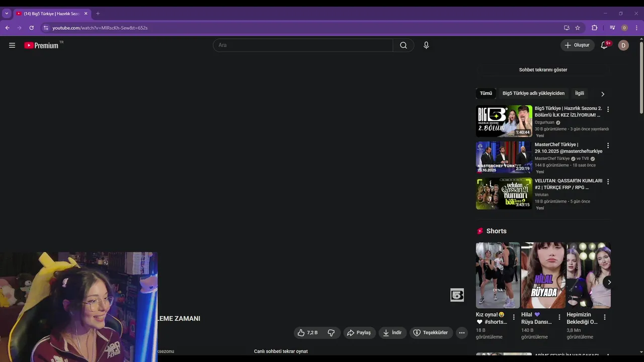Open the account avatar menu

623,45
